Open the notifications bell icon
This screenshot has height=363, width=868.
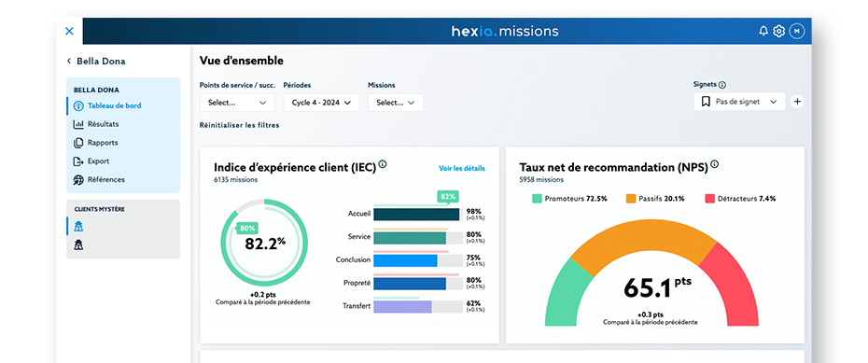pos(763,31)
